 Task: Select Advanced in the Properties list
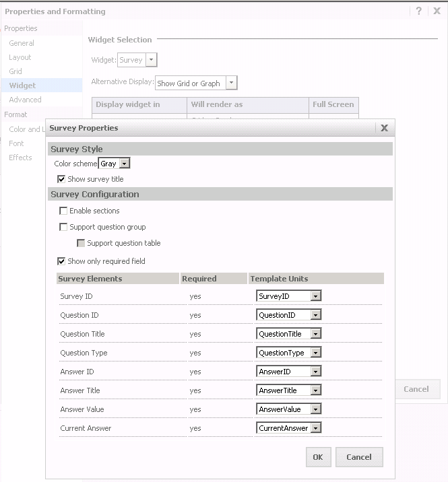[25, 100]
